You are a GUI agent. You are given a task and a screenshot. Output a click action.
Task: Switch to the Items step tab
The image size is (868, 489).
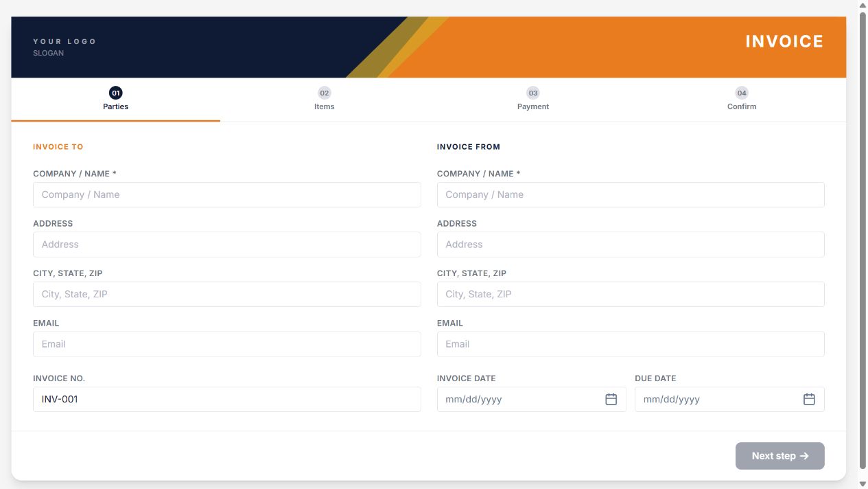point(325,100)
